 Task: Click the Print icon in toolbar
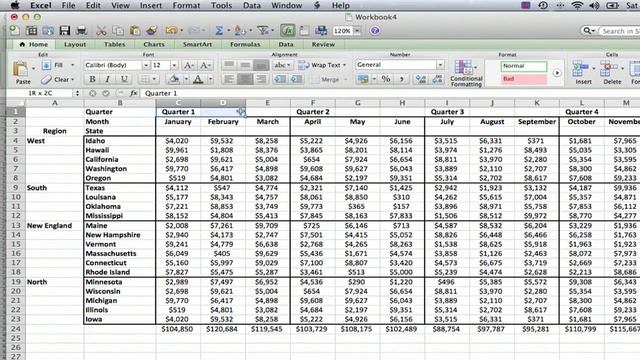tap(81, 31)
